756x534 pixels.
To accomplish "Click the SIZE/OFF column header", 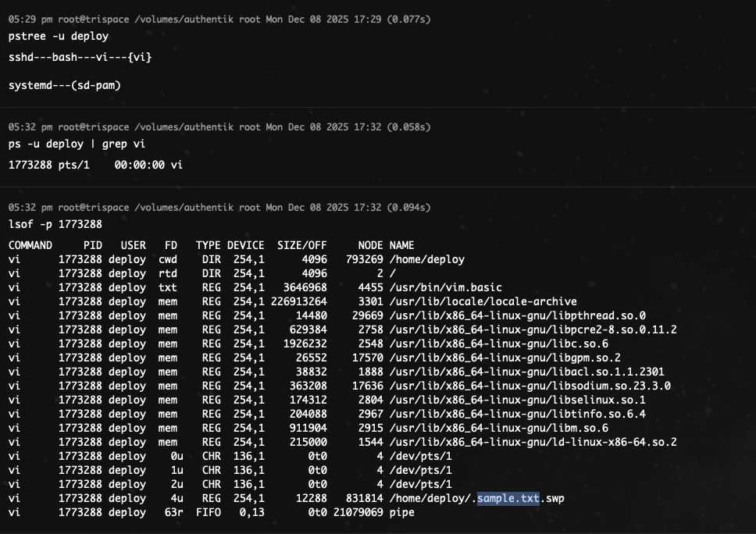I will coord(302,245).
